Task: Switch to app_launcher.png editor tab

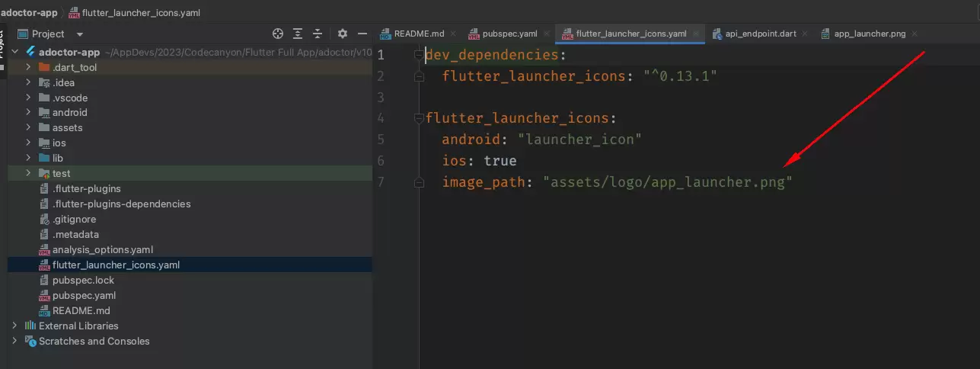Action: [x=870, y=34]
